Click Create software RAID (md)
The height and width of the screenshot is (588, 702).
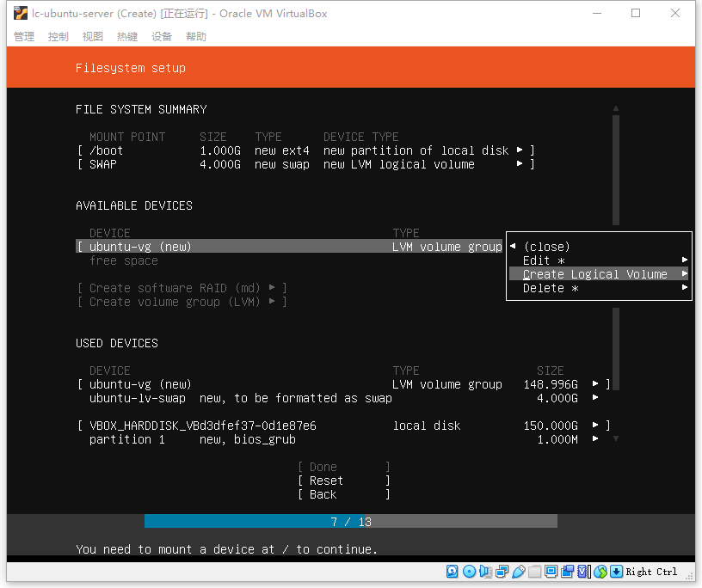(x=182, y=288)
